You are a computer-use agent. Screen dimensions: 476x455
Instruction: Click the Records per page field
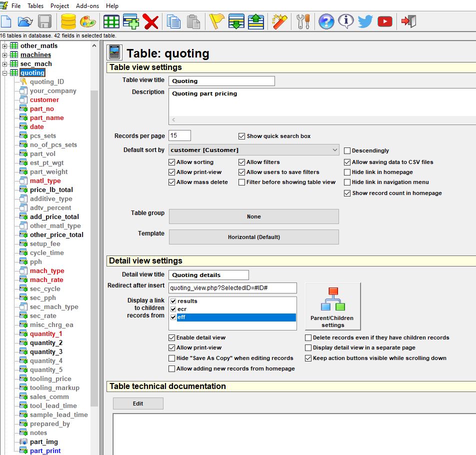pos(179,135)
